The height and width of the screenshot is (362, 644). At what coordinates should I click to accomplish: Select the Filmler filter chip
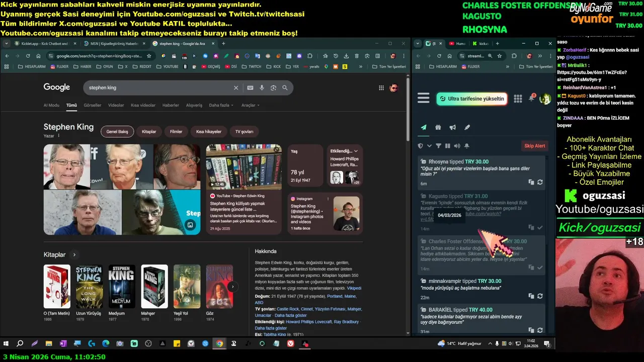(x=176, y=132)
